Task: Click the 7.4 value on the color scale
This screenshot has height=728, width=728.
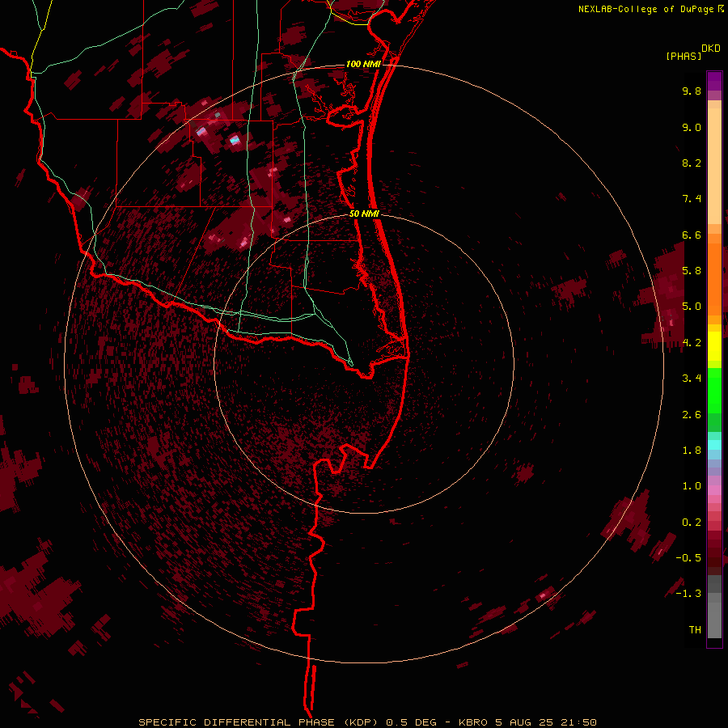Action: (692, 199)
